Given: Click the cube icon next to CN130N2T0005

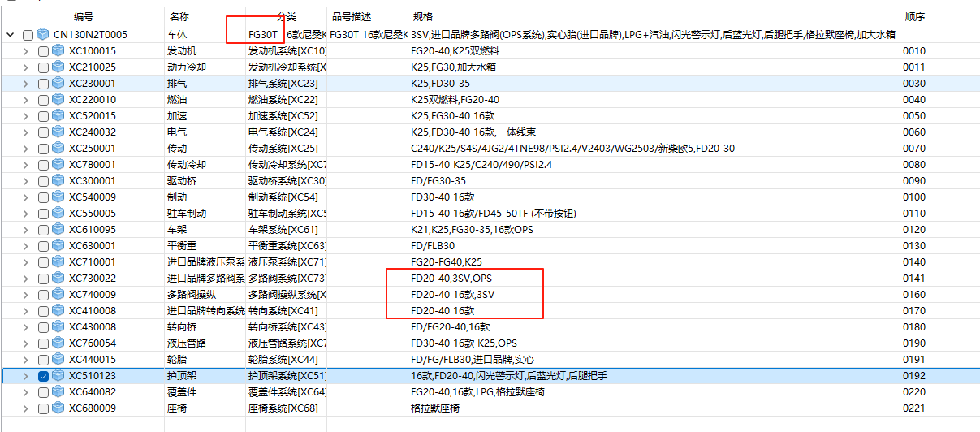Looking at the screenshot, I should [43, 35].
